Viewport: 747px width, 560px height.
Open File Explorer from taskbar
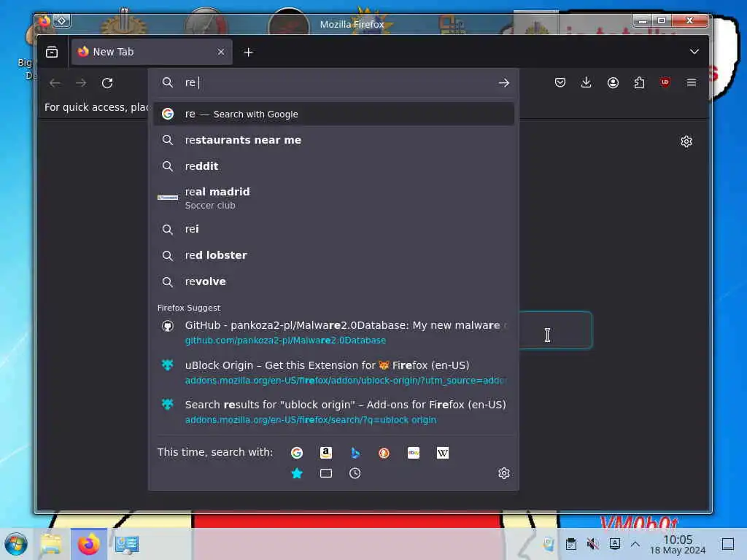coord(51,544)
